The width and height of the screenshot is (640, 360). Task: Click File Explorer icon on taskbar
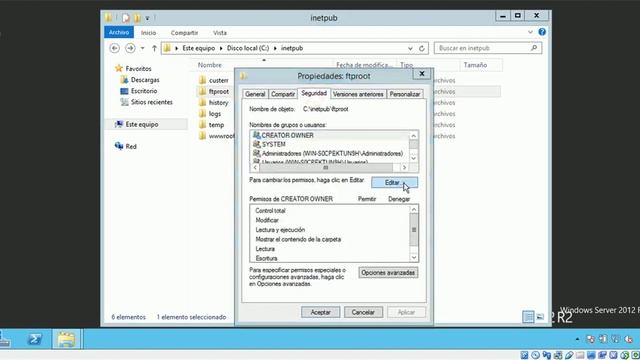click(66, 339)
